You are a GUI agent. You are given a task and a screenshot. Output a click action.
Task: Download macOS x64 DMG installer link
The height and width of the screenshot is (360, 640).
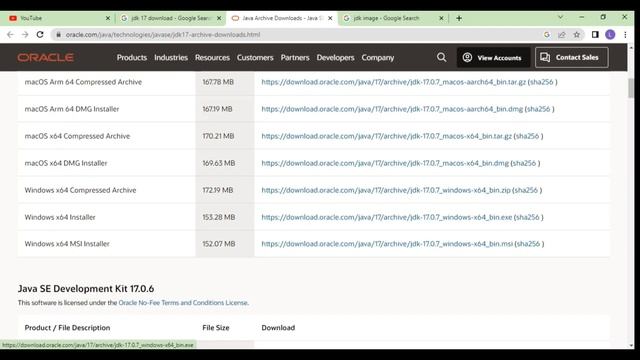(385, 163)
